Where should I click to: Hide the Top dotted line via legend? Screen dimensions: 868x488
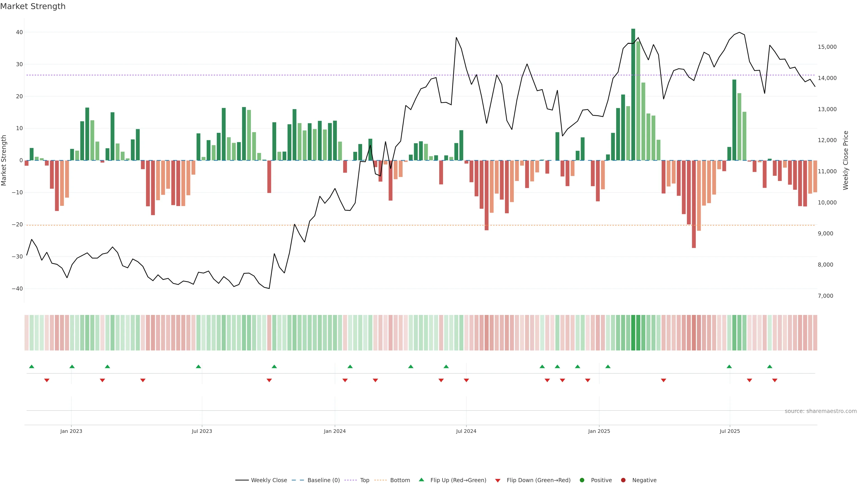tap(365, 480)
